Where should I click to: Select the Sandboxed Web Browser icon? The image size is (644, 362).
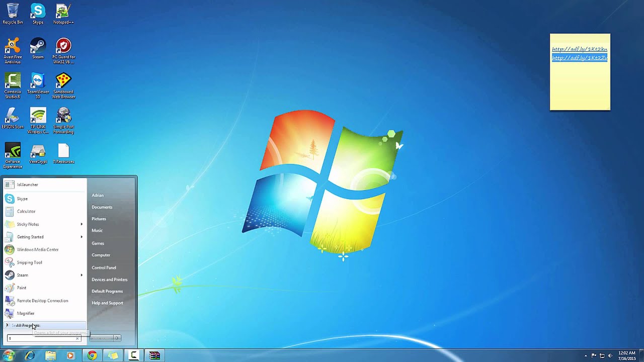(x=63, y=85)
